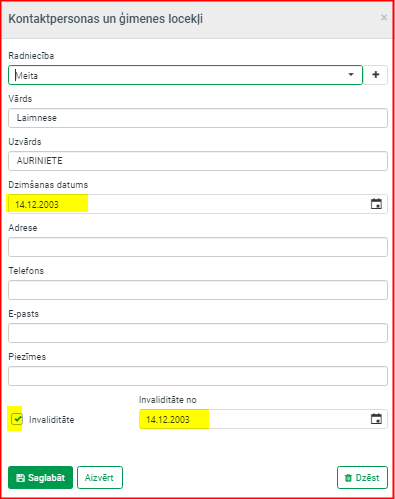
Task: Click the Aizvērt button
Action: coord(100,477)
